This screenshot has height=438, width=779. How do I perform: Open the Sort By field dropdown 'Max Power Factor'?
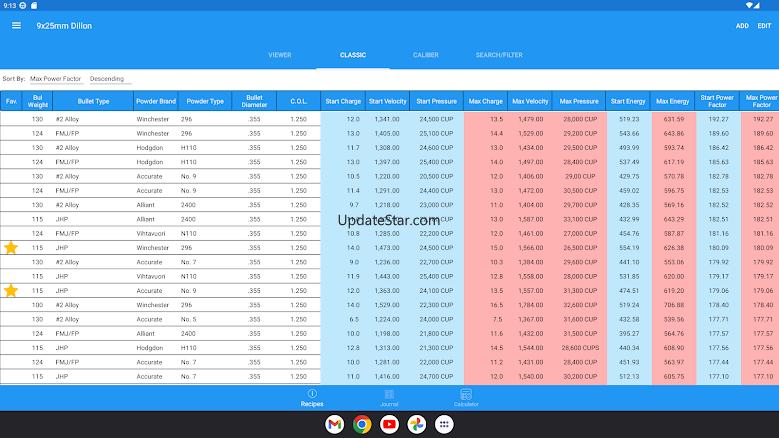click(56, 78)
